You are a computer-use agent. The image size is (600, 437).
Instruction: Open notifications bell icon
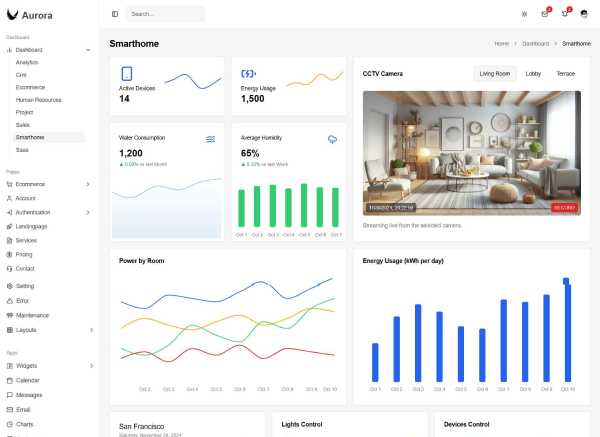[x=565, y=14]
